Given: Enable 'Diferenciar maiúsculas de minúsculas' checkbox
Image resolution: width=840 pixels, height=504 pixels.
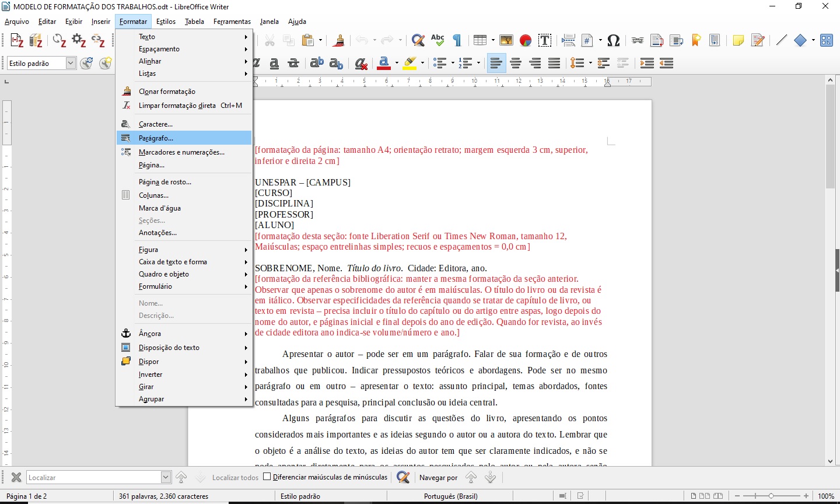Looking at the screenshot, I should (267, 477).
